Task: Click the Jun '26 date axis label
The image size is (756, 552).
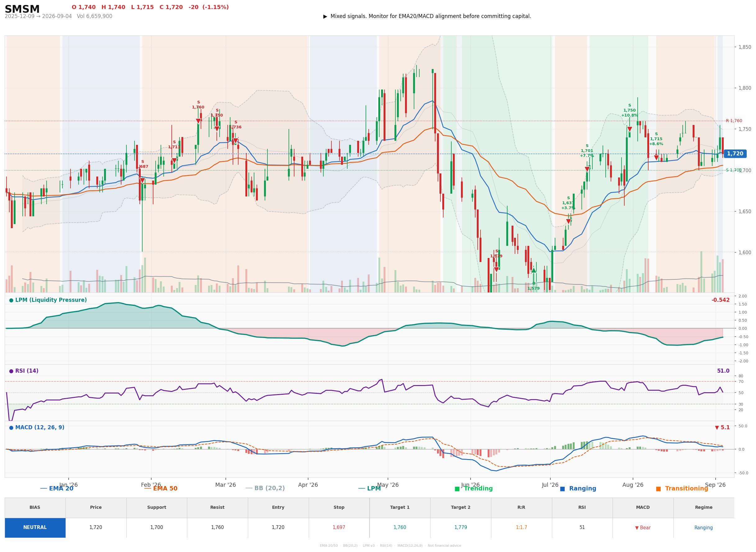Action: tap(470, 485)
